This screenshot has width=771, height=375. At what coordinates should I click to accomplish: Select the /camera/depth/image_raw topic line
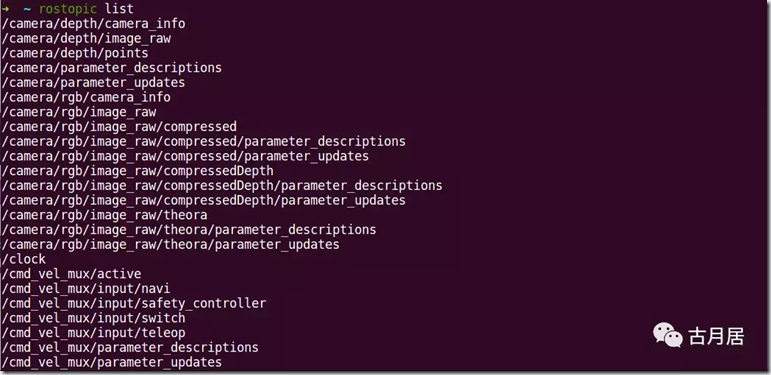point(86,38)
